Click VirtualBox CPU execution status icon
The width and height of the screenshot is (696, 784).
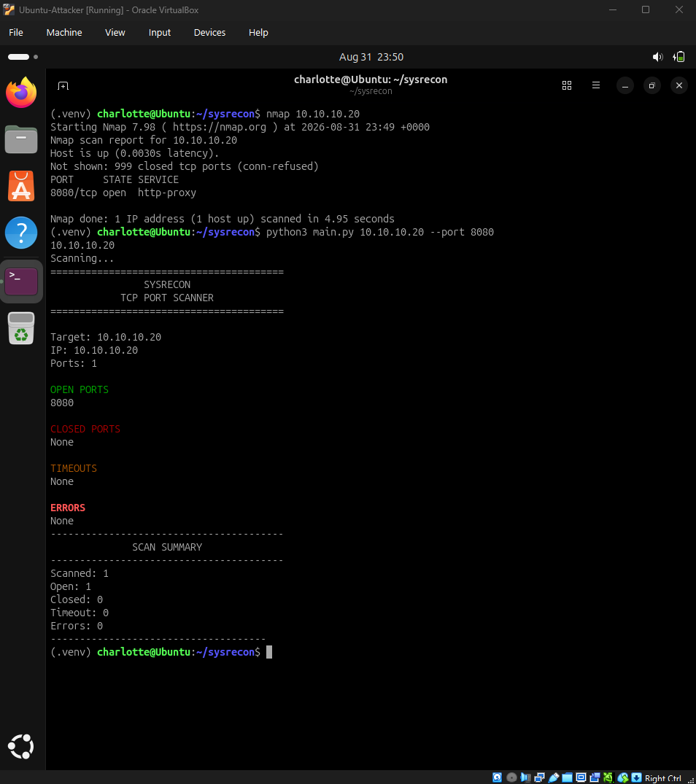[x=608, y=777]
